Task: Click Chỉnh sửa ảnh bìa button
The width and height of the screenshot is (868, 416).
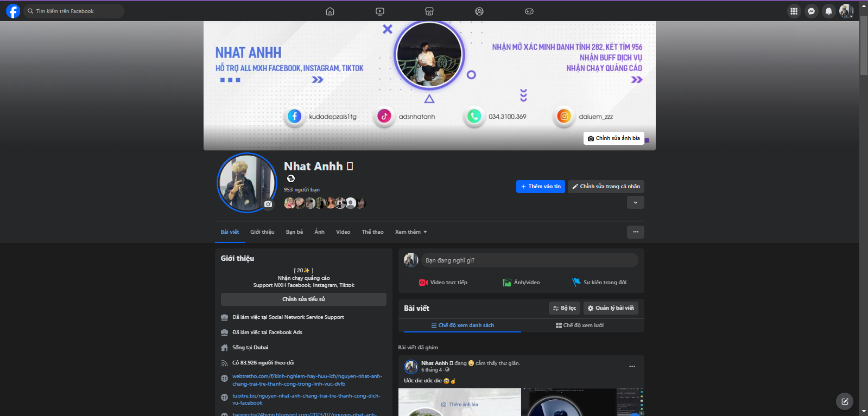Action: pyautogui.click(x=614, y=138)
